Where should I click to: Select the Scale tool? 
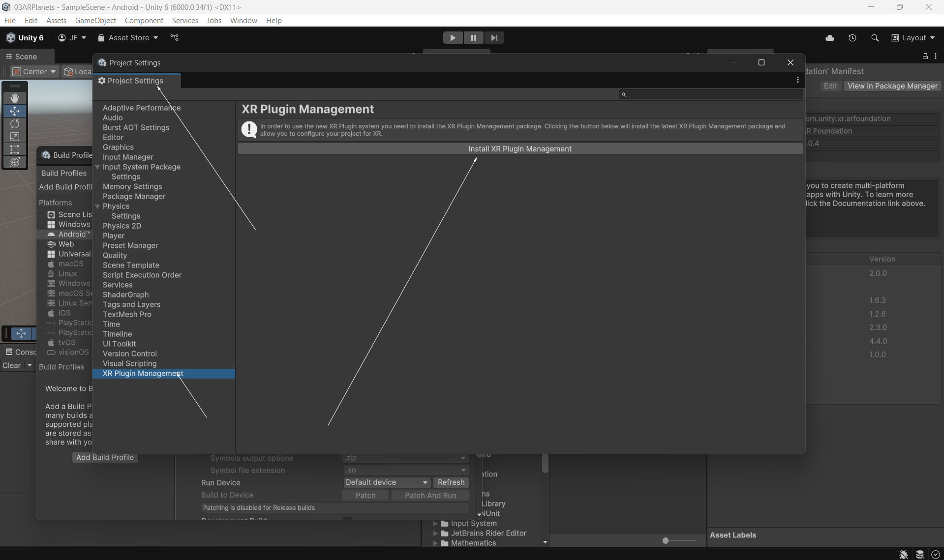click(x=15, y=137)
